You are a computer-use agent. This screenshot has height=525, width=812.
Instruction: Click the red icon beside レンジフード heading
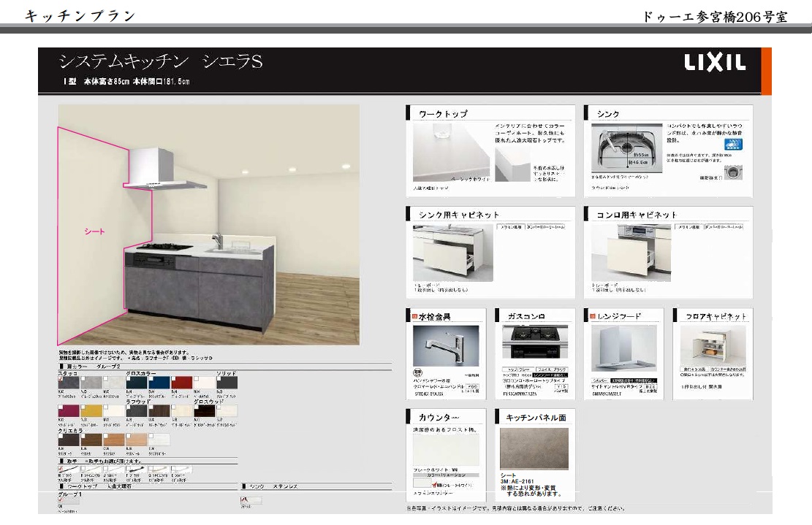tap(593, 317)
